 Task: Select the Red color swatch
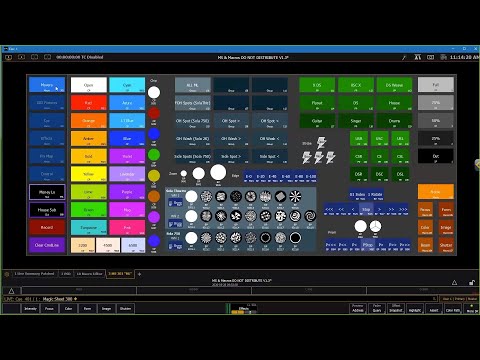click(89, 103)
